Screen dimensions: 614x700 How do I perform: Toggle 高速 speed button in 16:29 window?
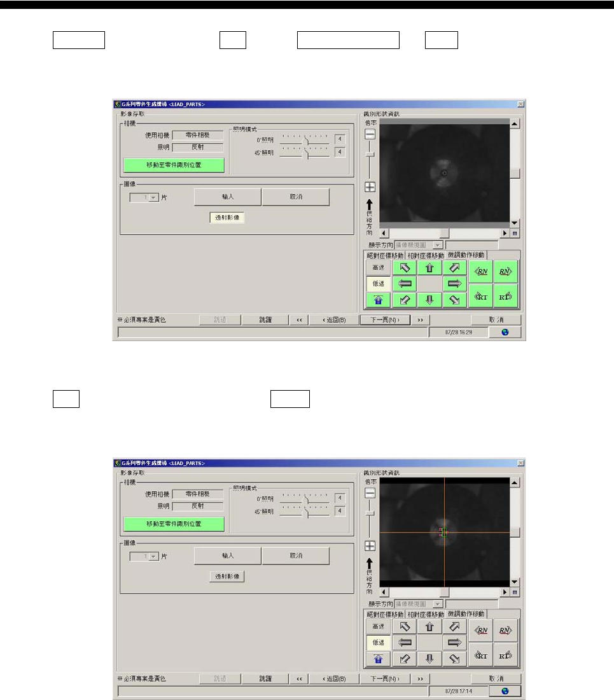(378, 268)
